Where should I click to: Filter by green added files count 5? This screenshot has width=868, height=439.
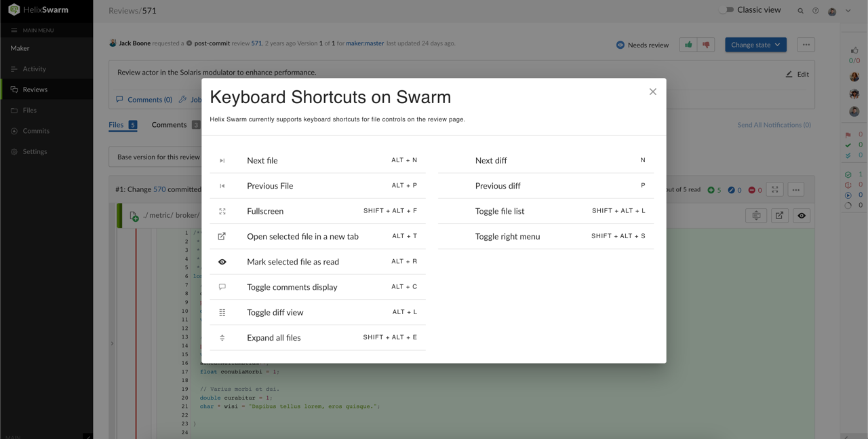[714, 190]
